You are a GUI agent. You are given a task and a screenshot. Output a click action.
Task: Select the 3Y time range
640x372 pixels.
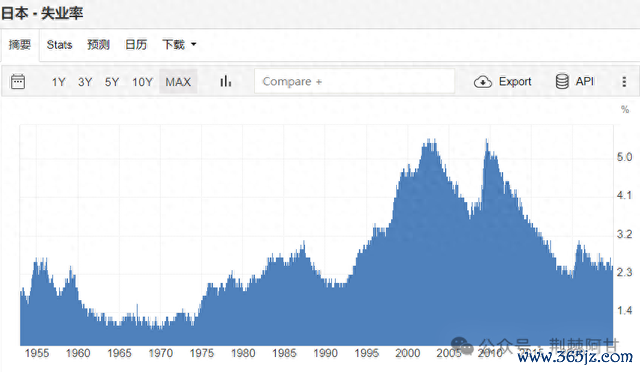(x=85, y=82)
